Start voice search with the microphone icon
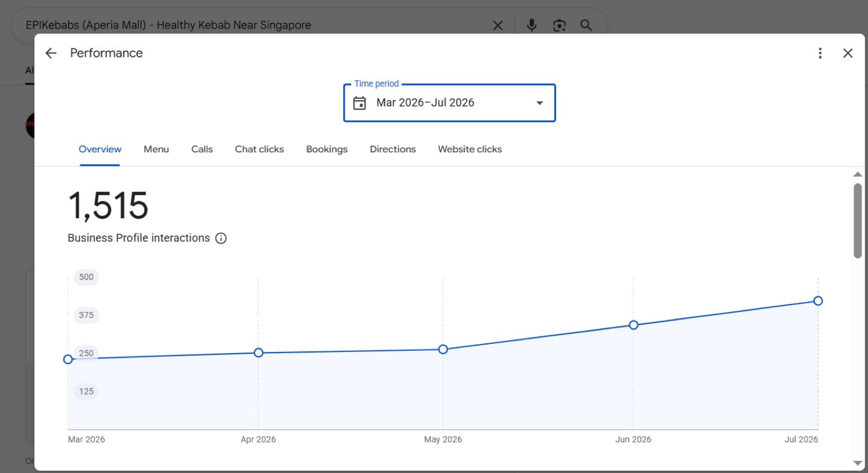Screen dimensions: 868x473 (x=531, y=25)
